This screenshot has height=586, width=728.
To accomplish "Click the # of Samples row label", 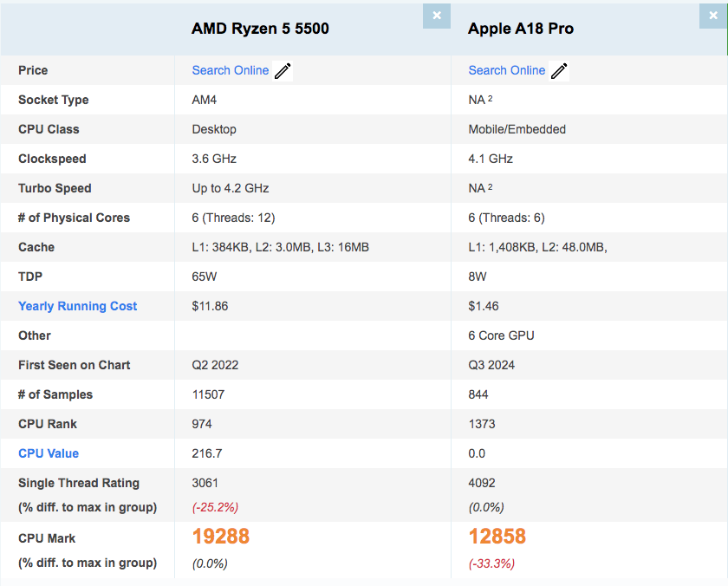I will point(55,395).
